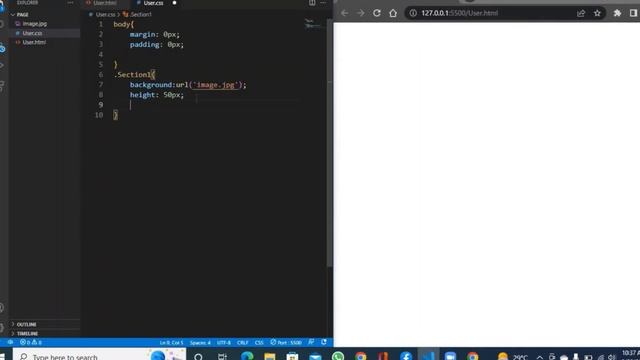640x360 pixels.
Task: Select User.css in the Explorer tree
Action: (32, 33)
